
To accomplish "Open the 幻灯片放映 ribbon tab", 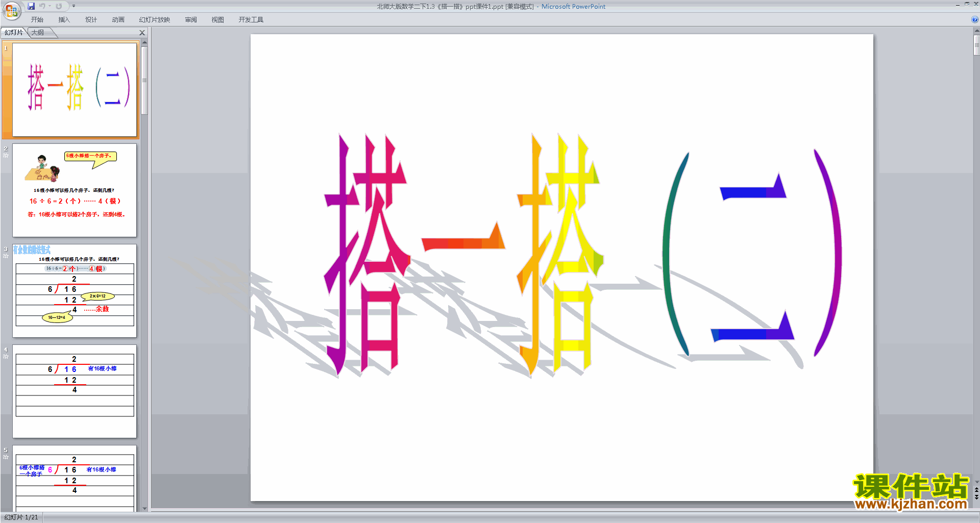I will coord(154,20).
